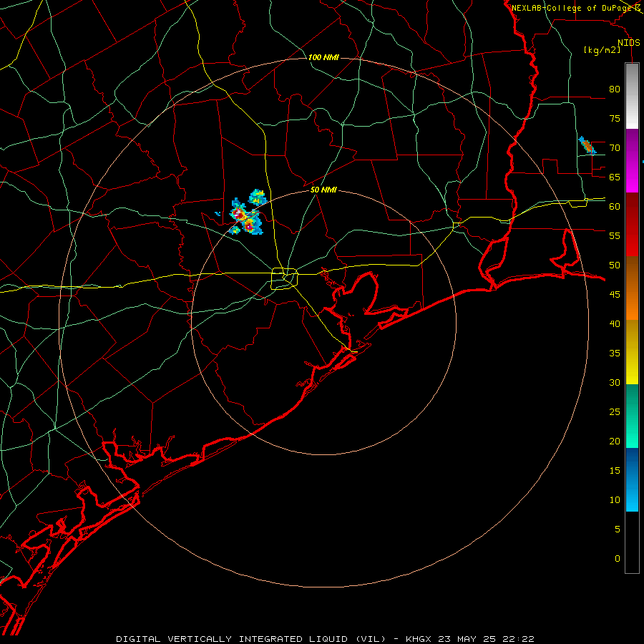Click the 50 NMI range ring label
Image resolution: width=644 pixels, height=644 pixels.
pos(323,190)
